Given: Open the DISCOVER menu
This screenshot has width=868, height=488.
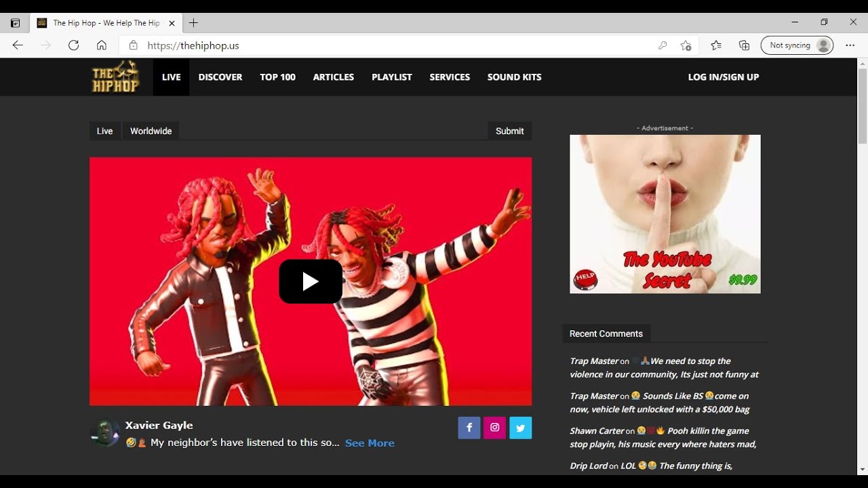Looking at the screenshot, I should [220, 77].
